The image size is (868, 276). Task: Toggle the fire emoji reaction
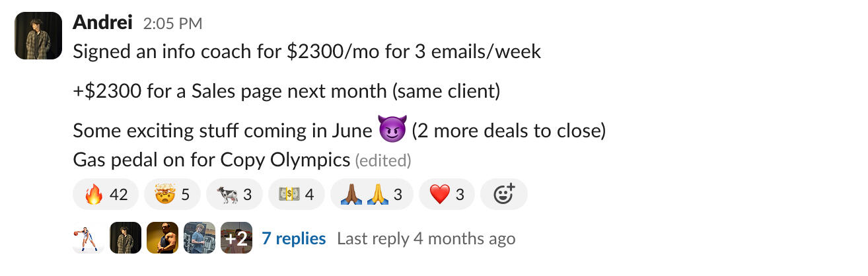[105, 195]
